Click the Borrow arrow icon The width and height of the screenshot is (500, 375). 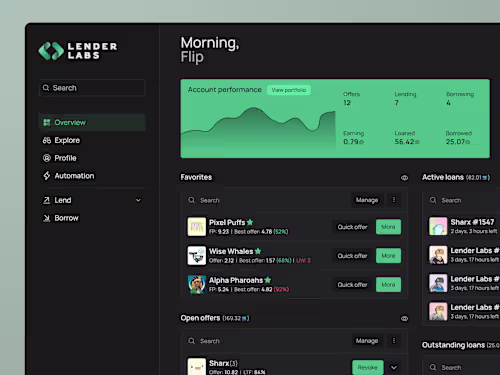point(47,218)
